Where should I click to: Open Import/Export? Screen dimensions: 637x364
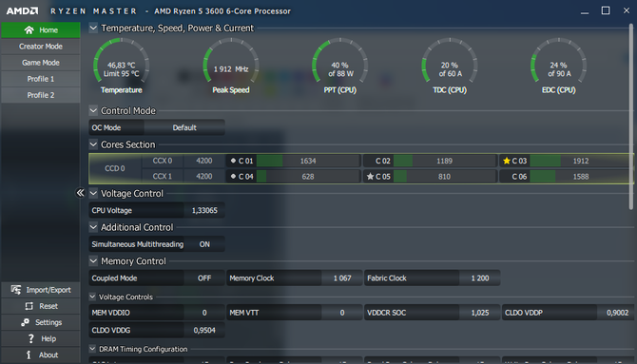tap(41, 290)
